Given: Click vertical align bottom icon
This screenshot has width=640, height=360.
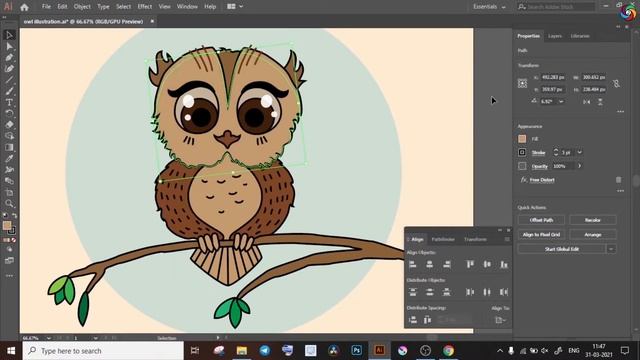Looking at the screenshot, I should [504, 264].
